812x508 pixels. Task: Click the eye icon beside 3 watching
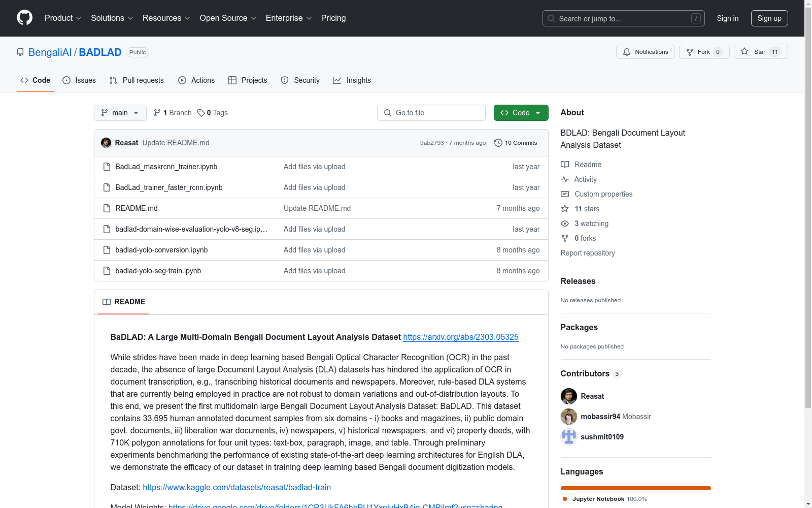click(565, 224)
